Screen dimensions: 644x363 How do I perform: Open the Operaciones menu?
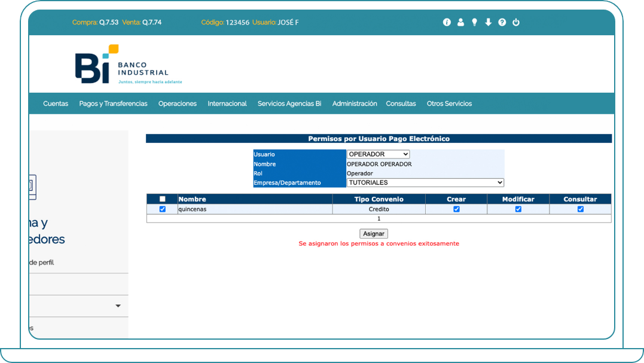(x=178, y=103)
